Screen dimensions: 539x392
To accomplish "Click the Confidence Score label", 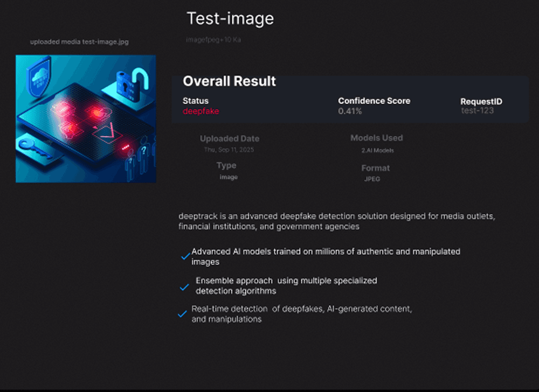I will pyautogui.click(x=374, y=101).
